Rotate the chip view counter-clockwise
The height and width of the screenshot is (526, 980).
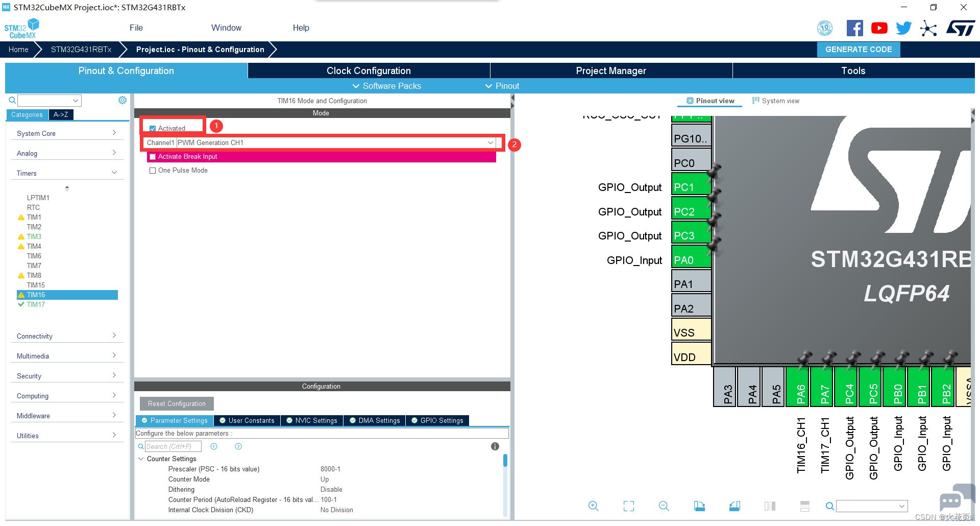pos(734,506)
